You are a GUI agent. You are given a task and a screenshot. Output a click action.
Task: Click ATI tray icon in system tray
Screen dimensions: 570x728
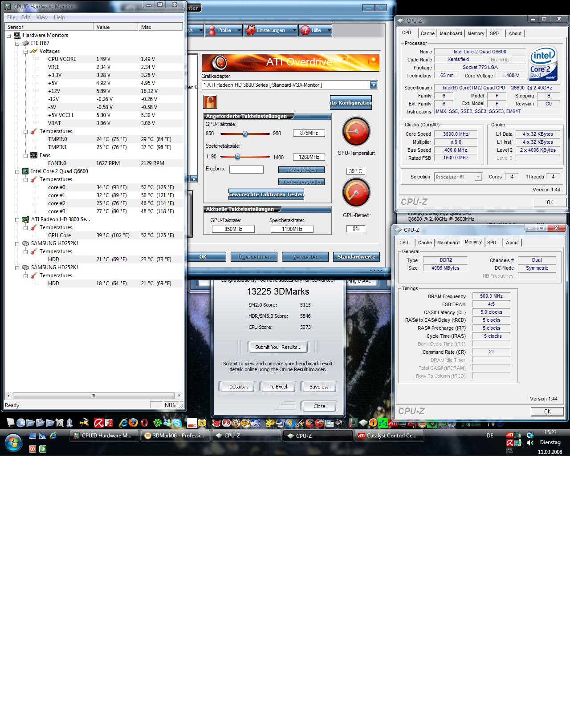tap(510, 435)
